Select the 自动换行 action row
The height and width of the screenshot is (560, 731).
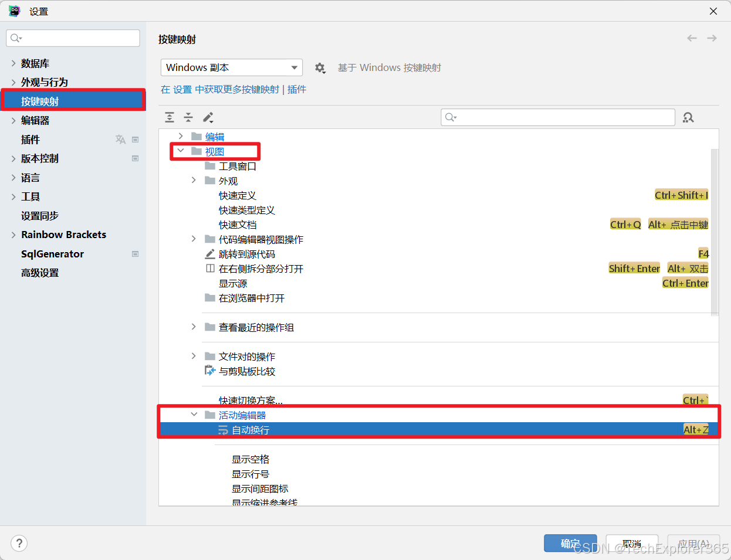[x=438, y=430]
